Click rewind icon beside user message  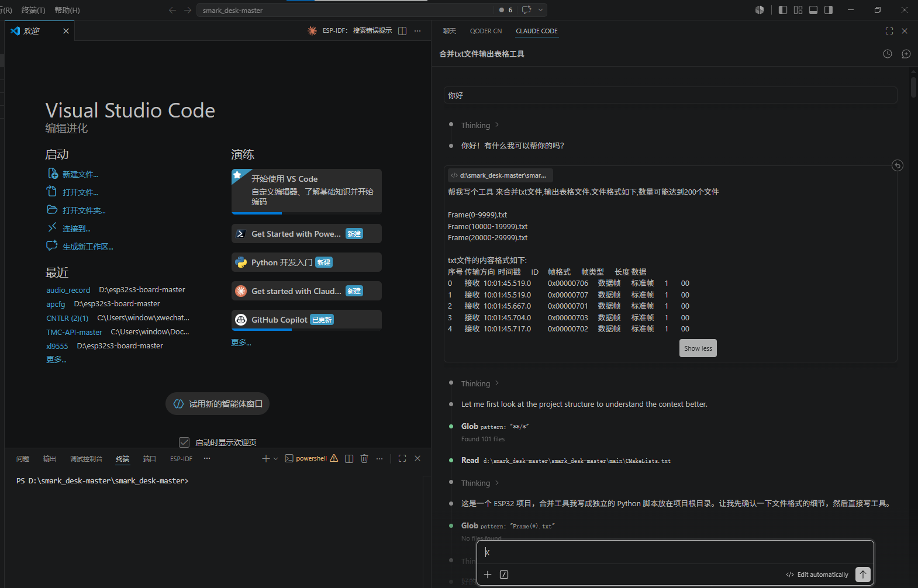click(x=898, y=165)
